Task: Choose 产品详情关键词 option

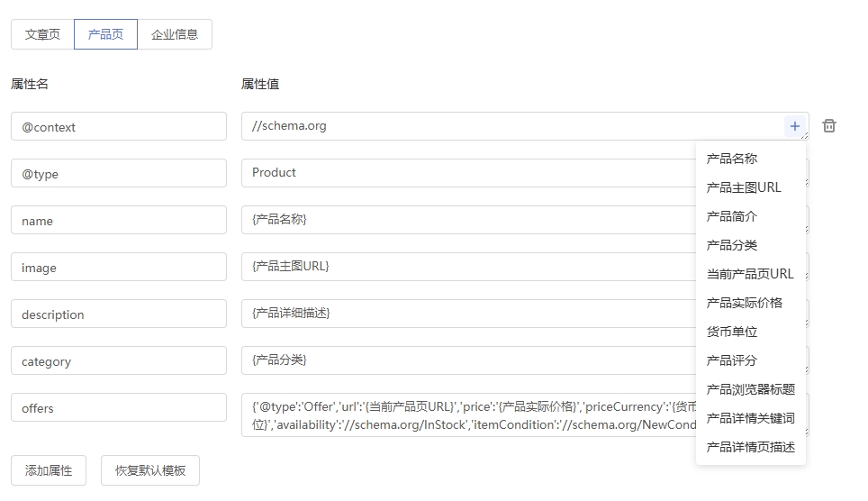Action: coord(751,418)
